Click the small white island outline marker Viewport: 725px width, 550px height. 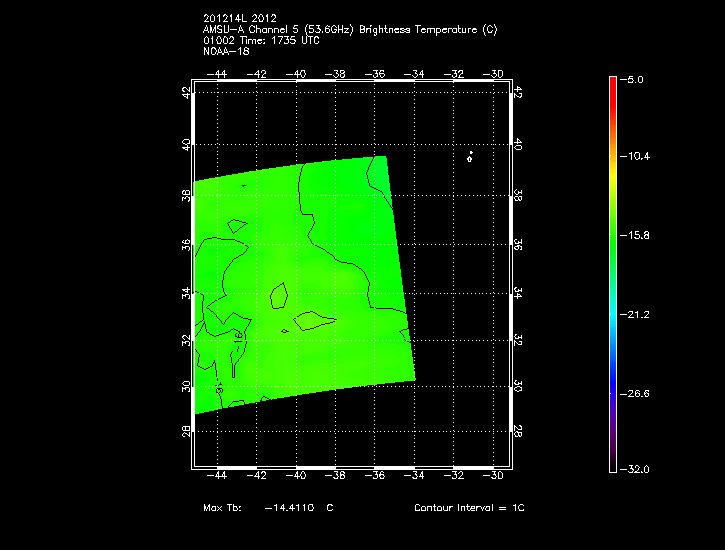(x=470, y=157)
